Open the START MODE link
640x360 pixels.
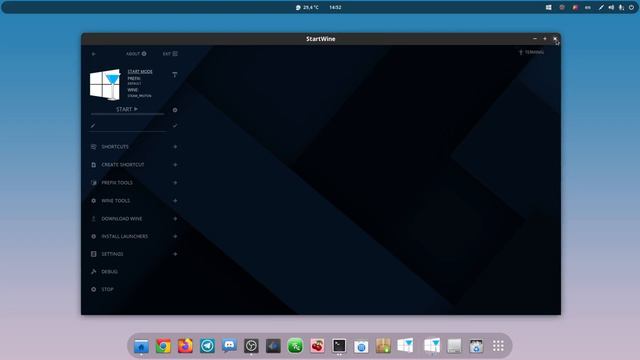[x=140, y=71]
